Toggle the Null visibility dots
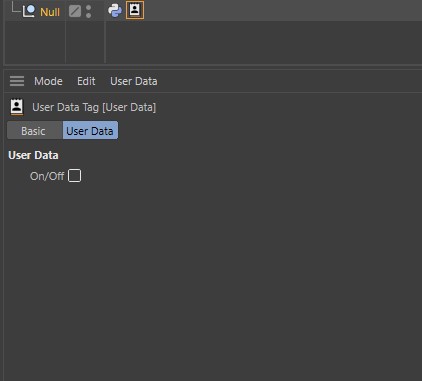422x381 pixels. pyautogui.click(x=88, y=11)
